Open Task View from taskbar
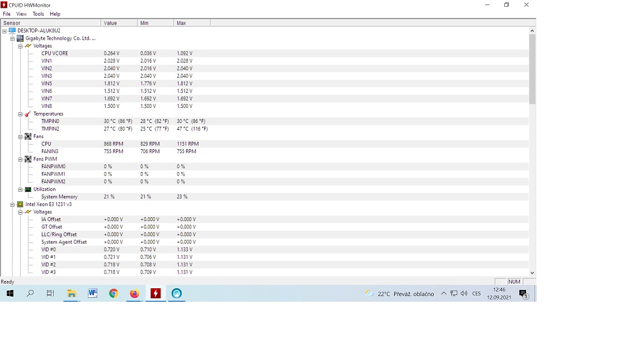The image size is (644, 362). (50, 293)
